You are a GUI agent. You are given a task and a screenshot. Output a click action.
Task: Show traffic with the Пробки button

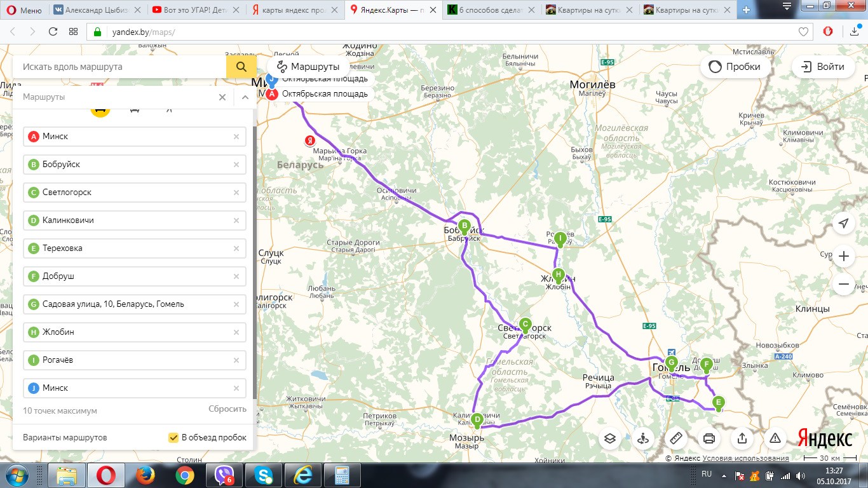click(735, 67)
